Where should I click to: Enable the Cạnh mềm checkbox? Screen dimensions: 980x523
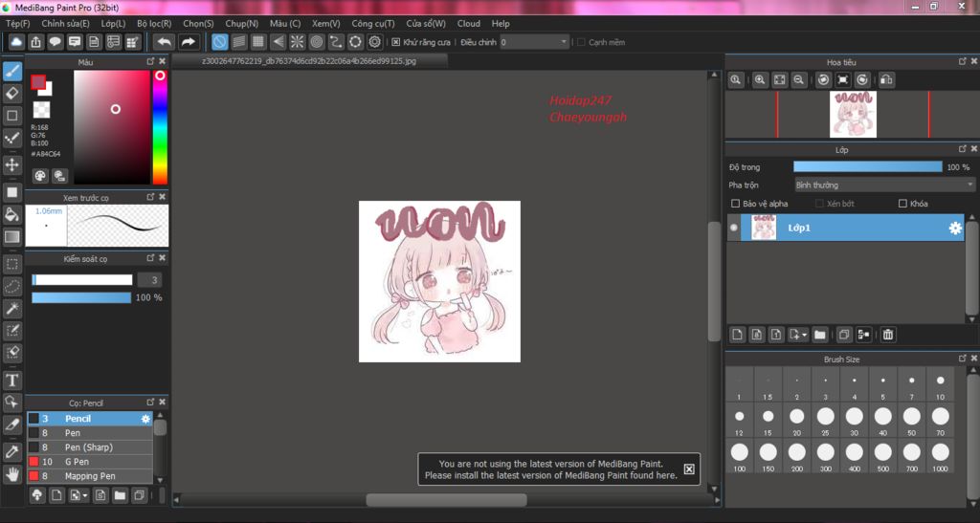point(581,42)
